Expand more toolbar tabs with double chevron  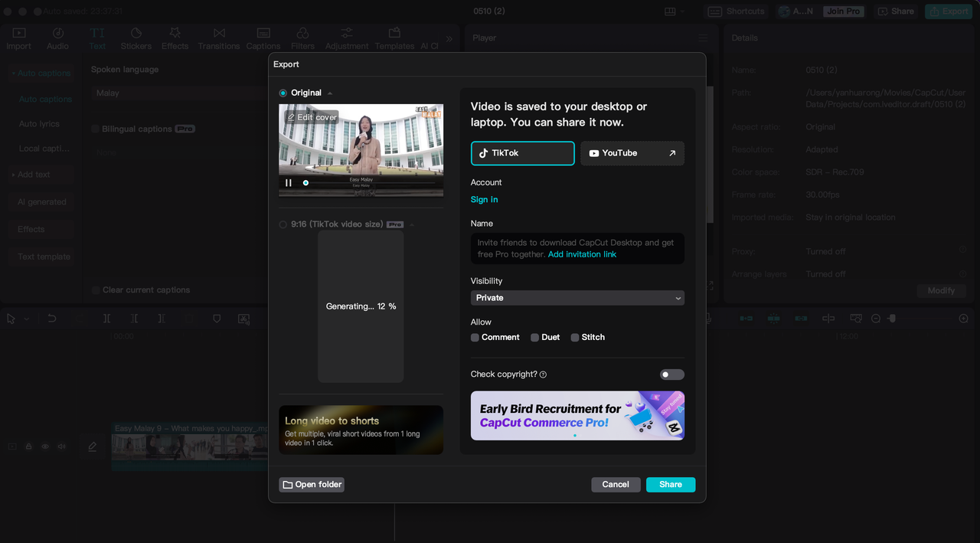point(449,39)
